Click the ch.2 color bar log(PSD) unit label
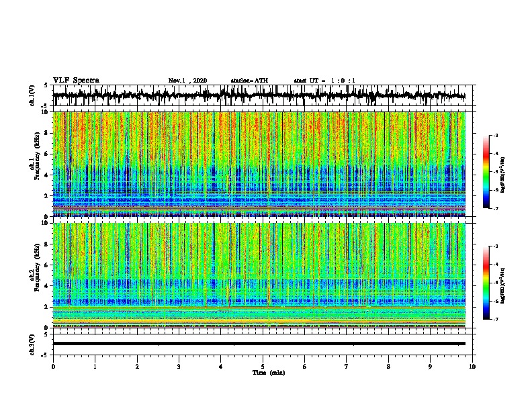Viewport: 532px width, 411px height. coord(503,285)
